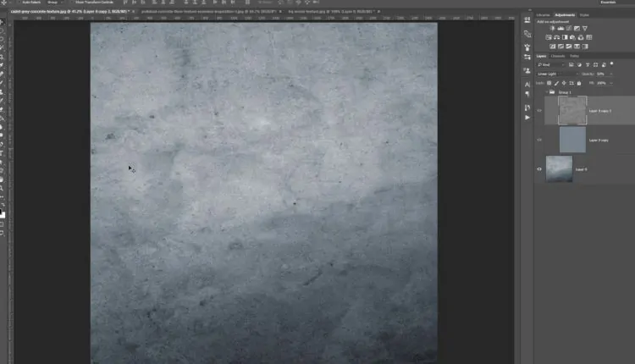635x364 pixels.
Task: Open the Kind layer filter dropdown
Action: (x=556, y=64)
